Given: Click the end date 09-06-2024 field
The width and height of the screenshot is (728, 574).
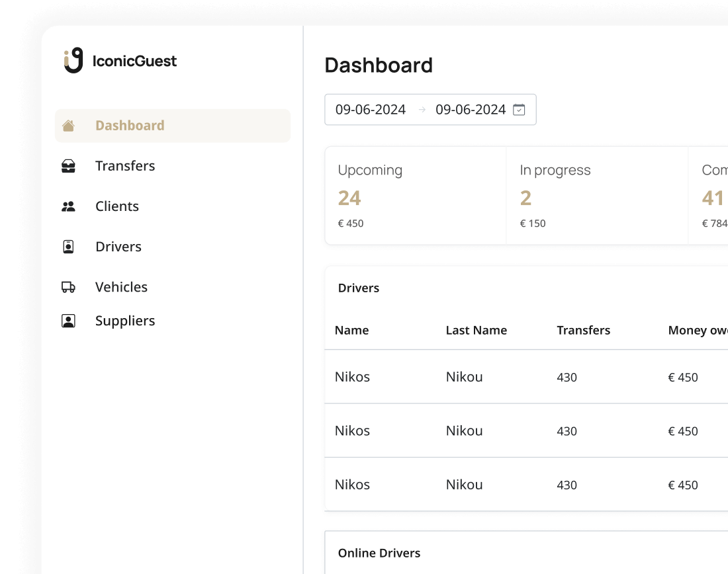Looking at the screenshot, I should 471,110.
